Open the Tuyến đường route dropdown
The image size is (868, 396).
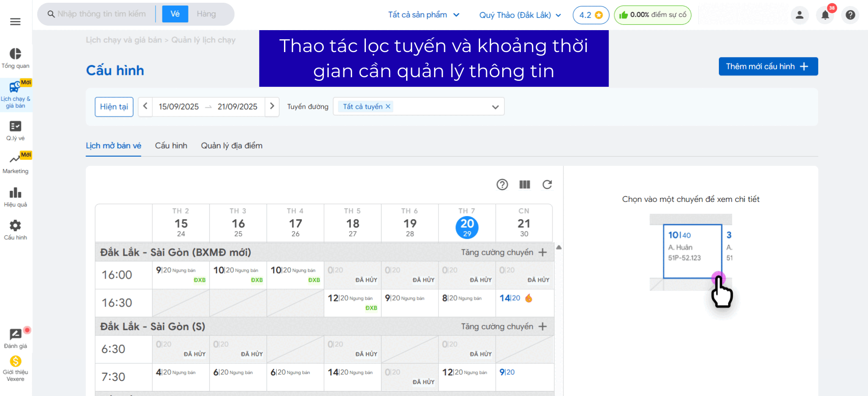tap(495, 107)
